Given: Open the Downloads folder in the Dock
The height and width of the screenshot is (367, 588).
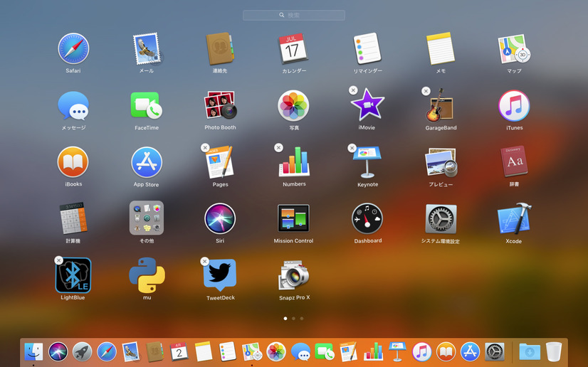Looking at the screenshot, I should tap(530, 351).
